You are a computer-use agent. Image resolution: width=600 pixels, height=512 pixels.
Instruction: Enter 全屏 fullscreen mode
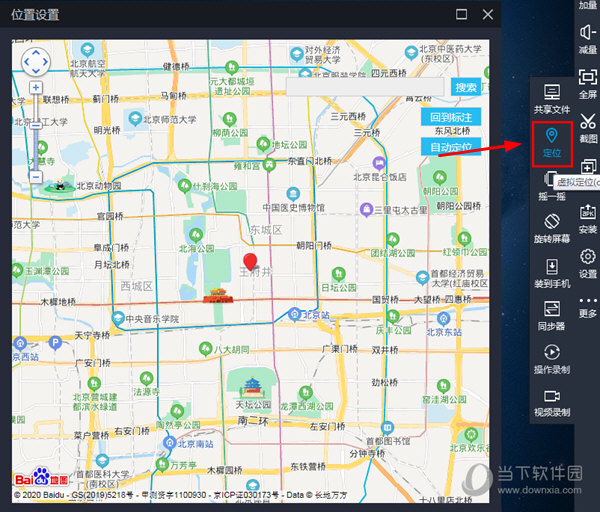click(588, 84)
